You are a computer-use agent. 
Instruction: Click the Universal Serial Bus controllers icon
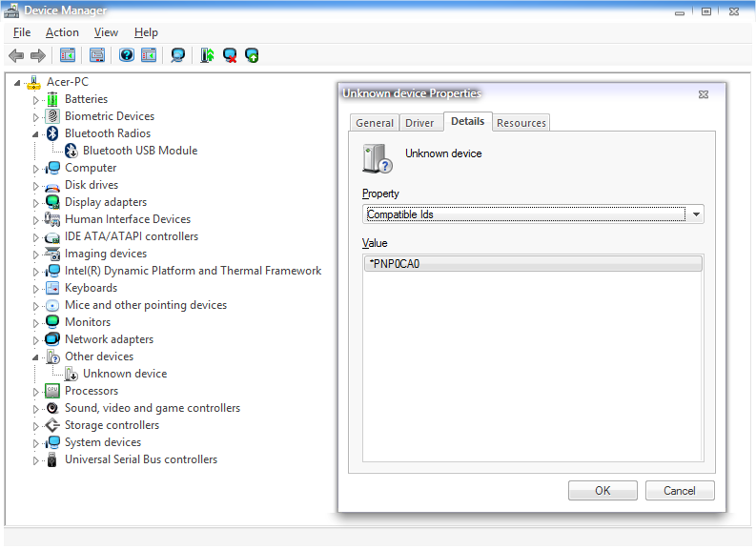coord(52,459)
